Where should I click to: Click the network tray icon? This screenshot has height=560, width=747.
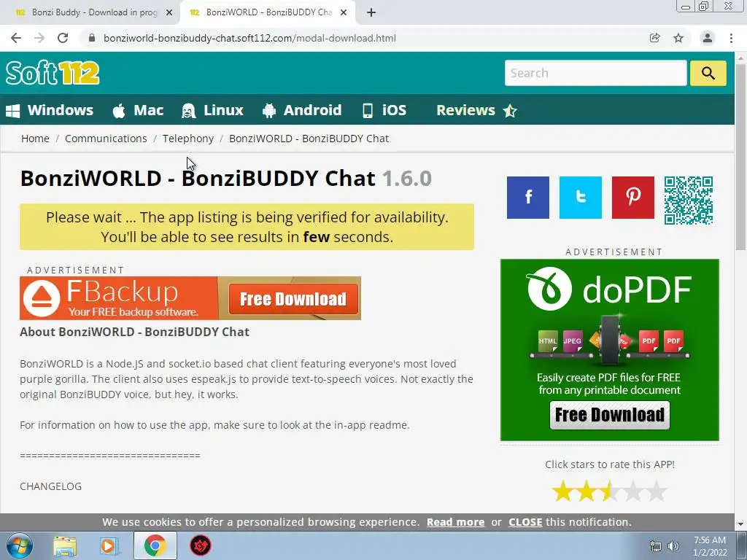pyautogui.click(x=656, y=546)
